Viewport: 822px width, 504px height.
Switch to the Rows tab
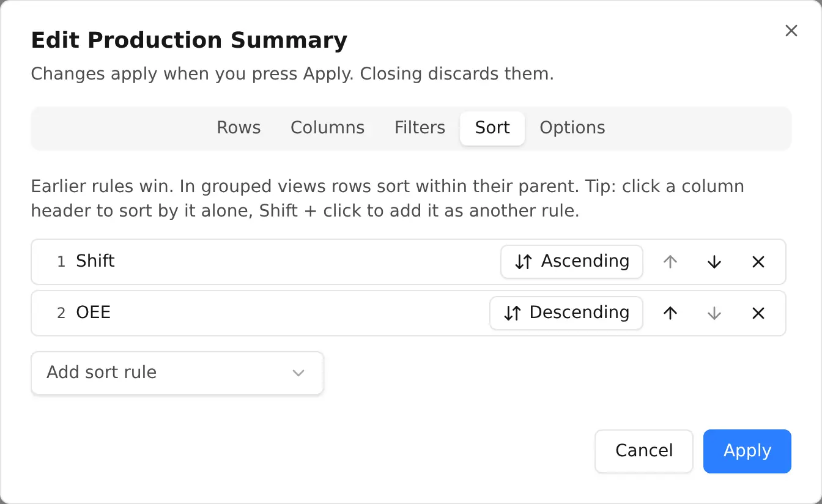coord(239,128)
